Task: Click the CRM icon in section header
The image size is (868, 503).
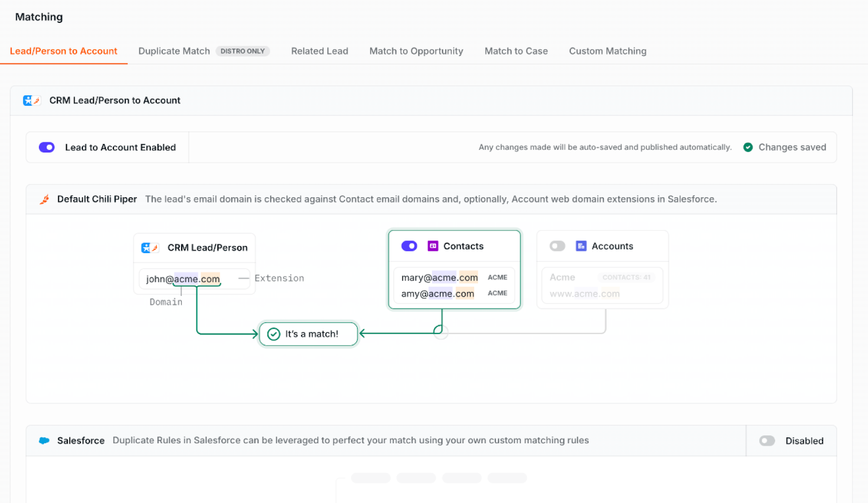Action: [32, 100]
